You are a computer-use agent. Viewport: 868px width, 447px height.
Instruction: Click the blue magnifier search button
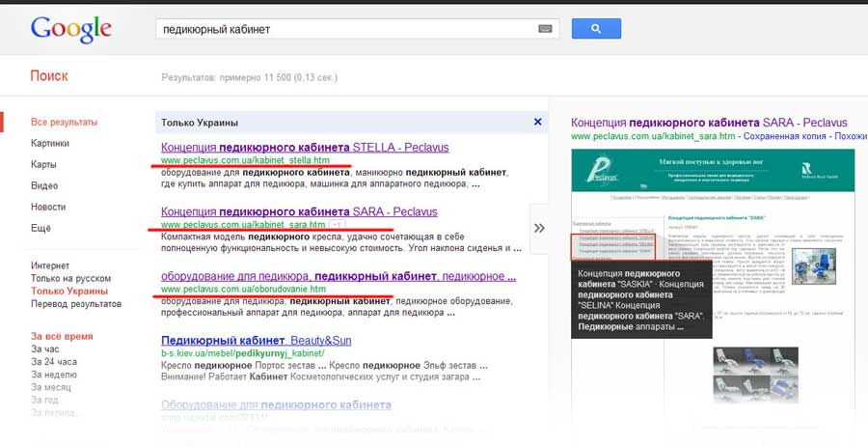(596, 29)
